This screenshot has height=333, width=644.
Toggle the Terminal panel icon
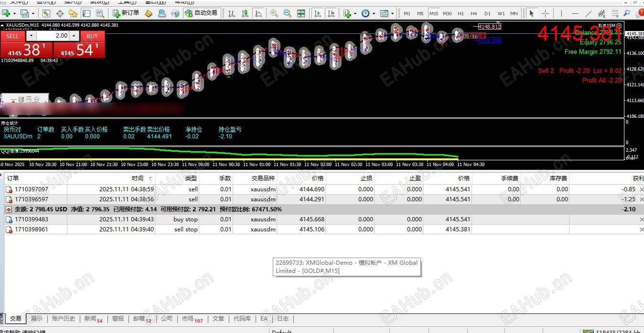tap(86, 13)
